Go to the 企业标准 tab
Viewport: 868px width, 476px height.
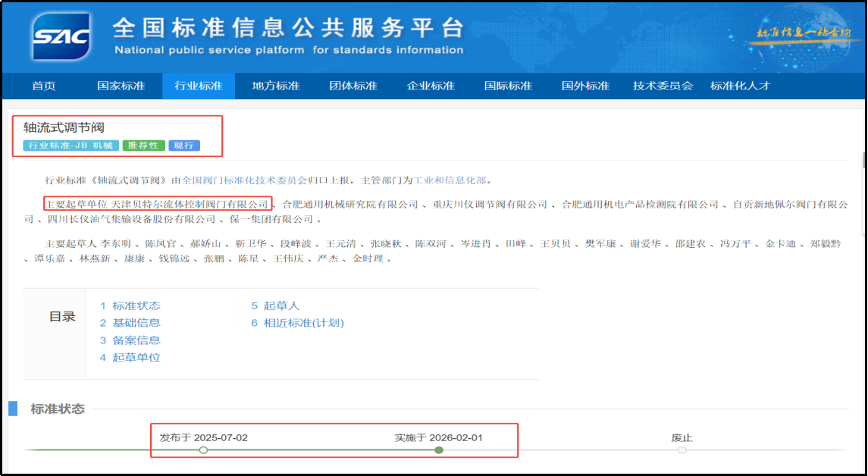[x=431, y=86]
